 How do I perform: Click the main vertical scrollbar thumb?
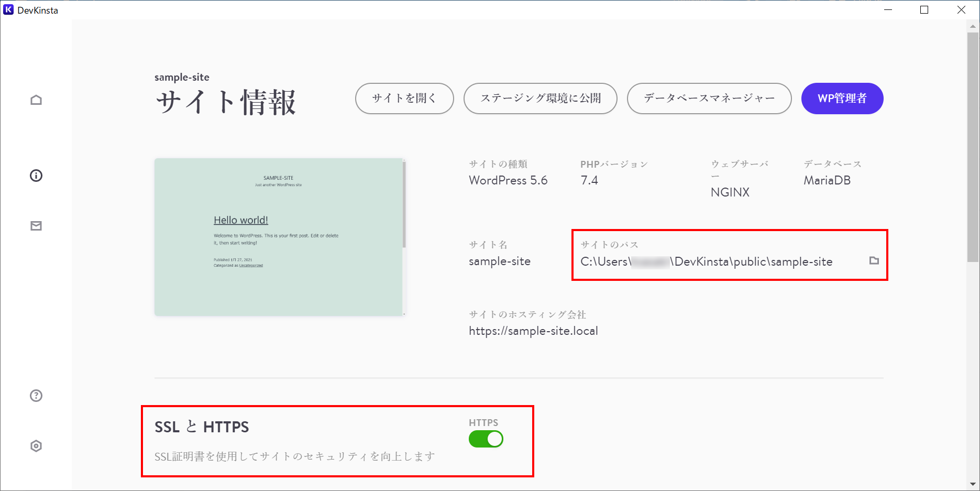click(973, 147)
